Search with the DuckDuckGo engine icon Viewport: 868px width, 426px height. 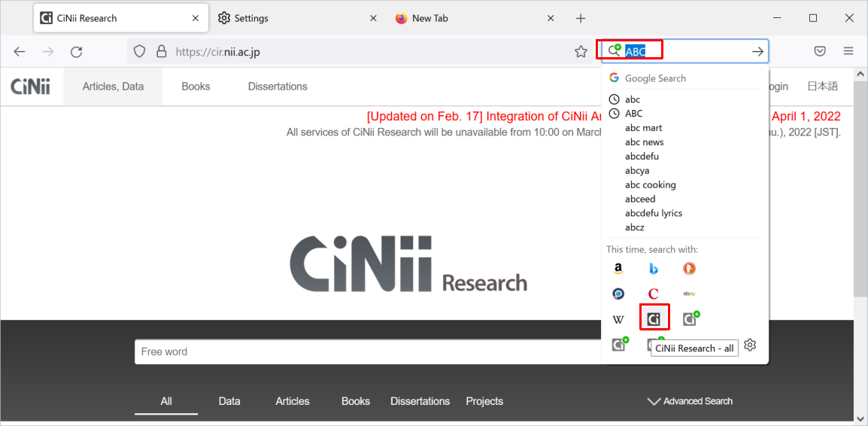[689, 269]
